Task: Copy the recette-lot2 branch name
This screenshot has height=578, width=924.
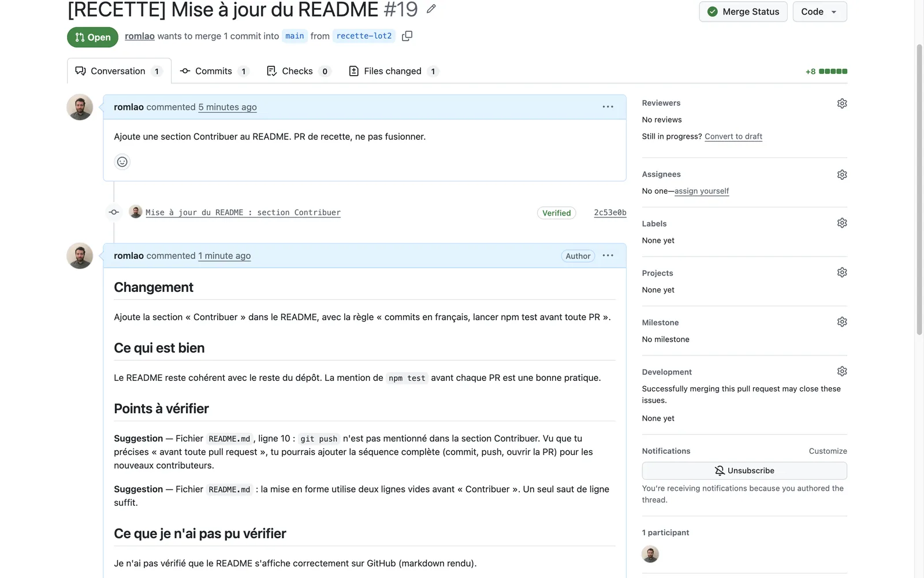Action: pos(407,36)
